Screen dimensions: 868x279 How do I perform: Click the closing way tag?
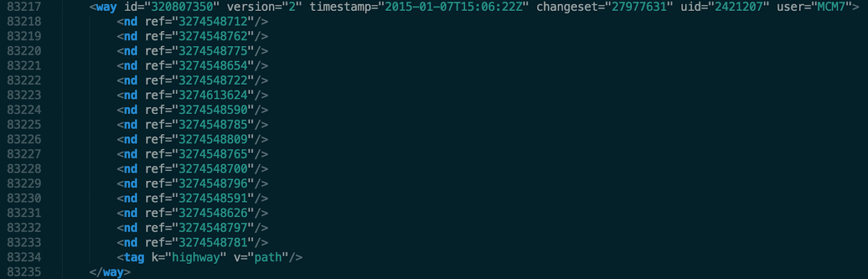point(110,272)
